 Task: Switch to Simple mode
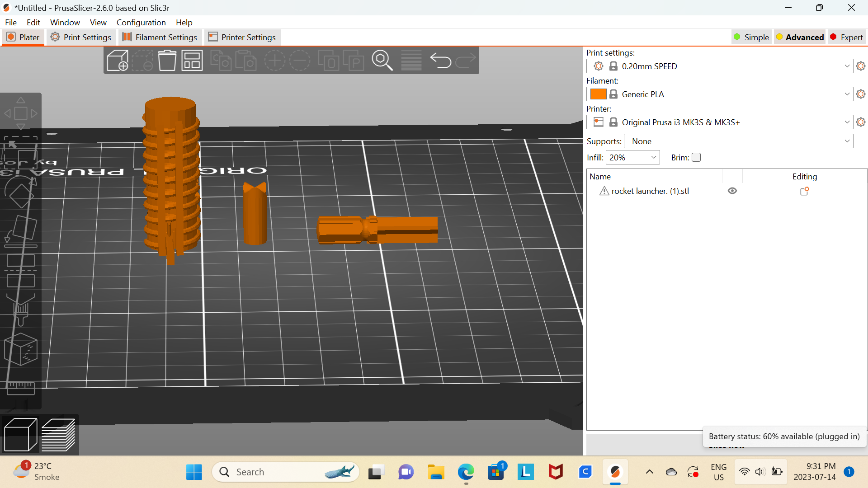[x=751, y=37]
